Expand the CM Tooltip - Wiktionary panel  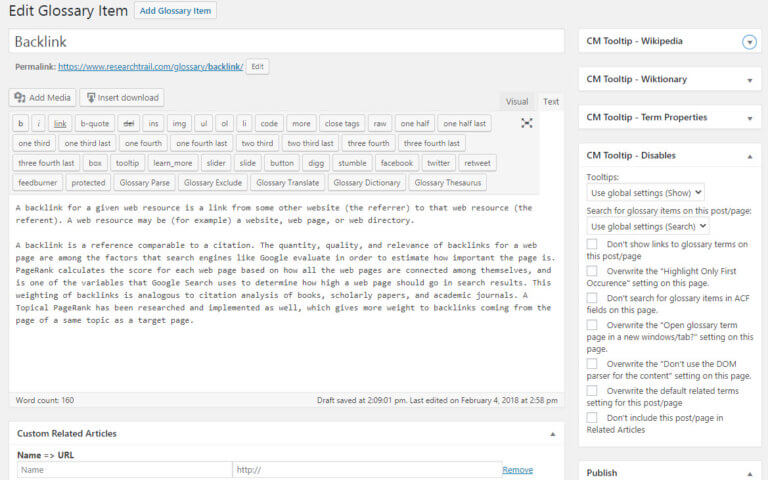pos(749,80)
